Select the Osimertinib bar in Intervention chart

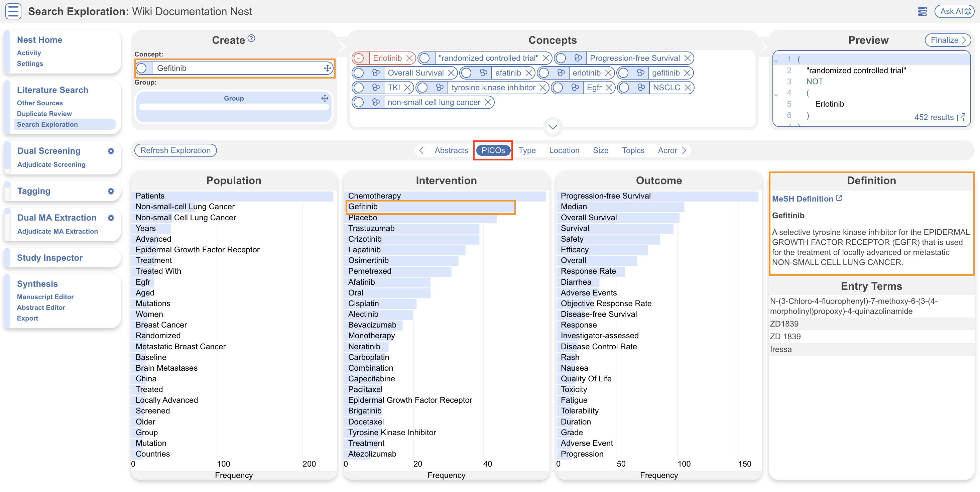[x=401, y=261]
